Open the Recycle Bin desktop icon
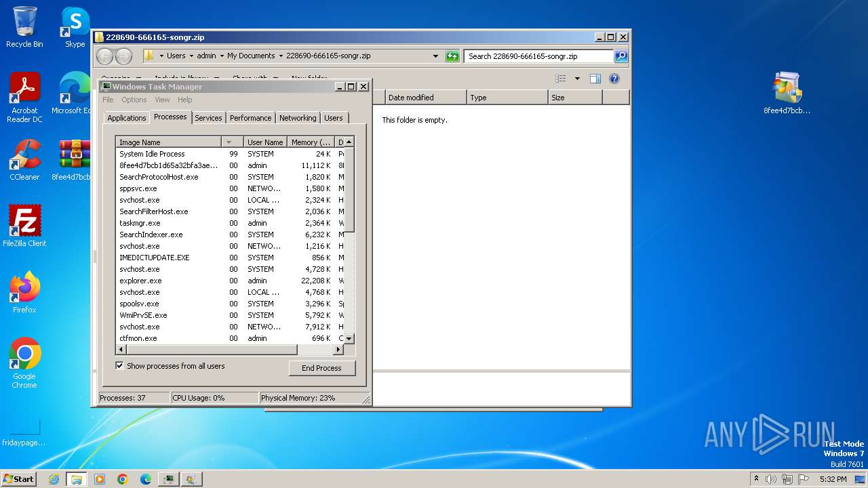The height and width of the screenshot is (488, 868). pos(24,27)
